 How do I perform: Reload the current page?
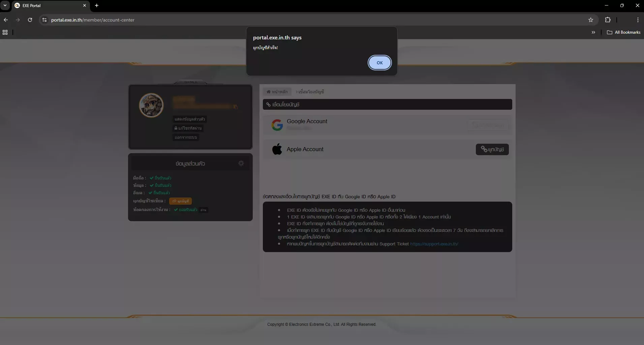[x=30, y=20]
